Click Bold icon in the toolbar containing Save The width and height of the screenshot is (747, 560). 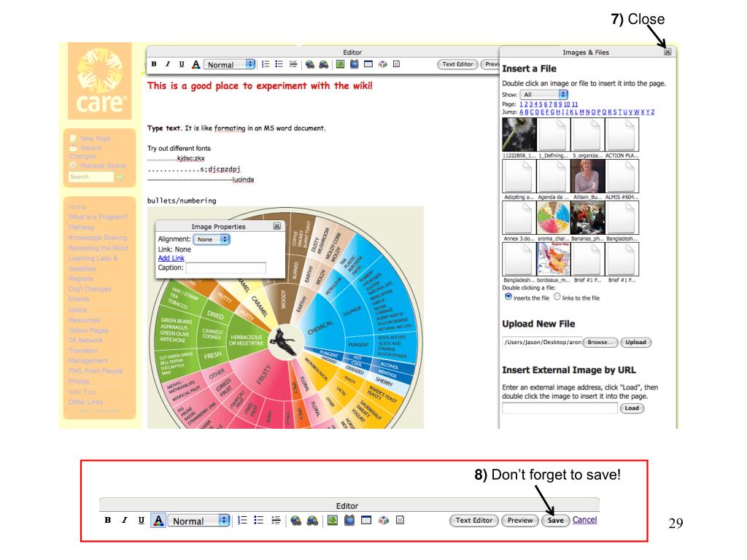click(x=108, y=520)
